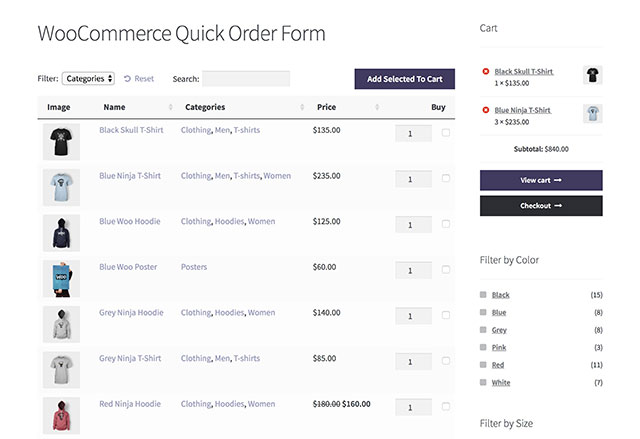640x439 pixels.
Task: Open Blue Ninja T-Shirt link in cart
Action: pos(522,110)
